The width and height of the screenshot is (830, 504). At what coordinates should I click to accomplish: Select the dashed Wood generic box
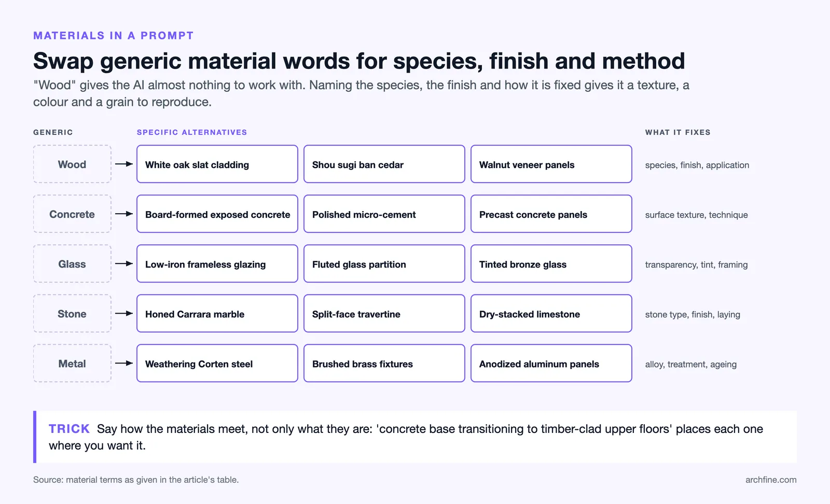pyautogui.click(x=72, y=164)
